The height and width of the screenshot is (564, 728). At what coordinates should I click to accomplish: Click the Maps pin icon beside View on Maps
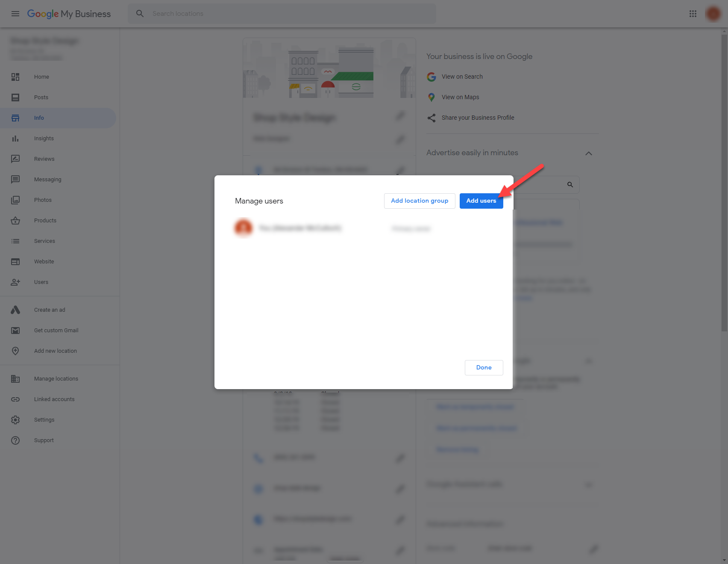(x=432, y=97)
